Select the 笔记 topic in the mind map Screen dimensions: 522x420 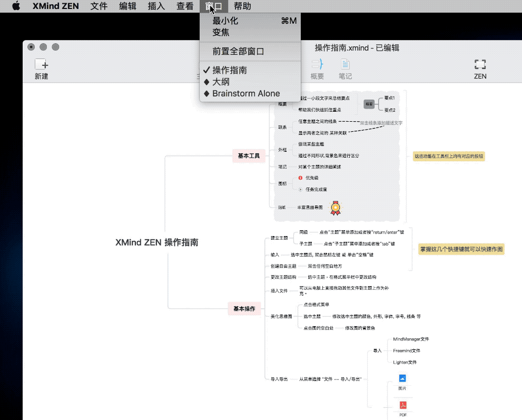[282, 167]
